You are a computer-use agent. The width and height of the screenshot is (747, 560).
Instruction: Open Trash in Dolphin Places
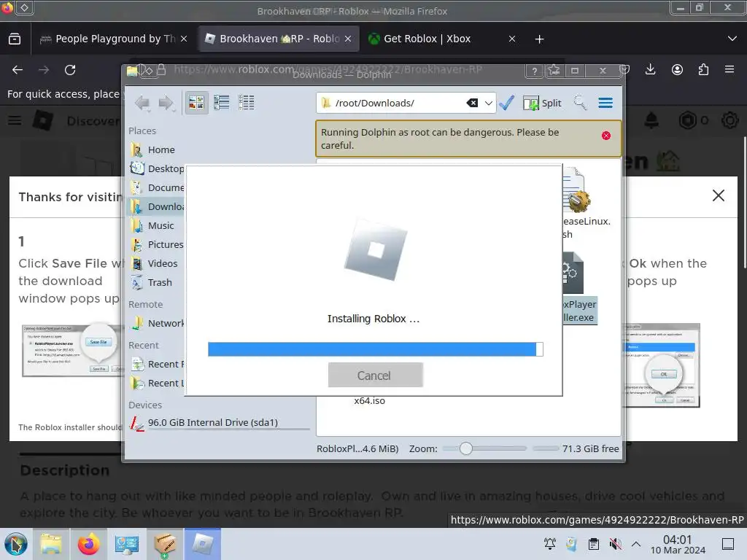coord(152,282)
